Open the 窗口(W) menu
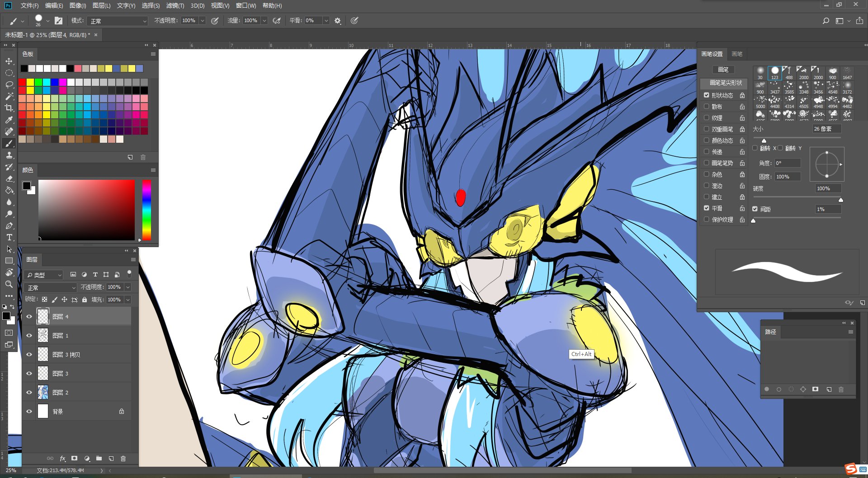Screen dimensions: 868x478 [246, 5]
